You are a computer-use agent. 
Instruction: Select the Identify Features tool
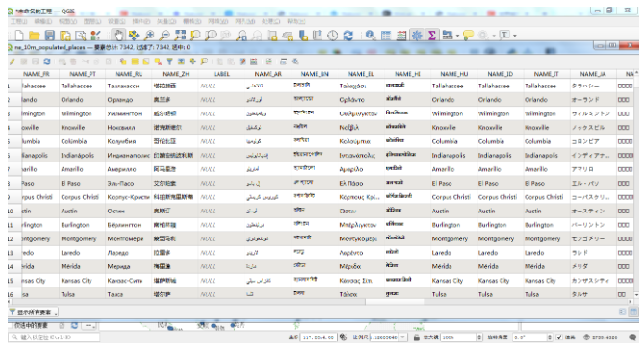point(371,36)
